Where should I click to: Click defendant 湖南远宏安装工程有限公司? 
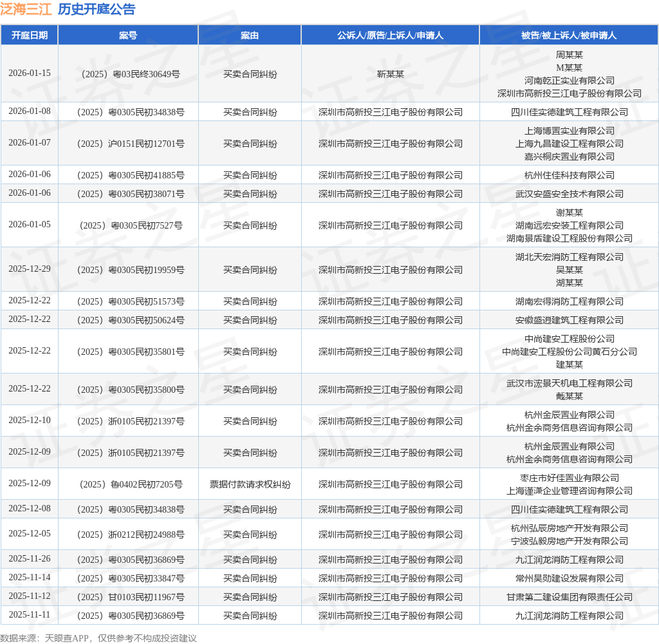(569, 225)
